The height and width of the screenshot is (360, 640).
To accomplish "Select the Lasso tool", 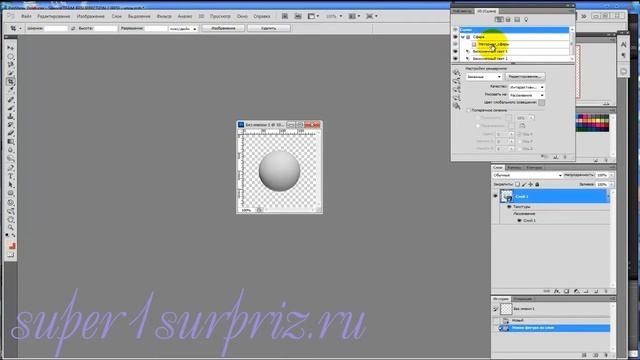I will (x=11, y=65).
